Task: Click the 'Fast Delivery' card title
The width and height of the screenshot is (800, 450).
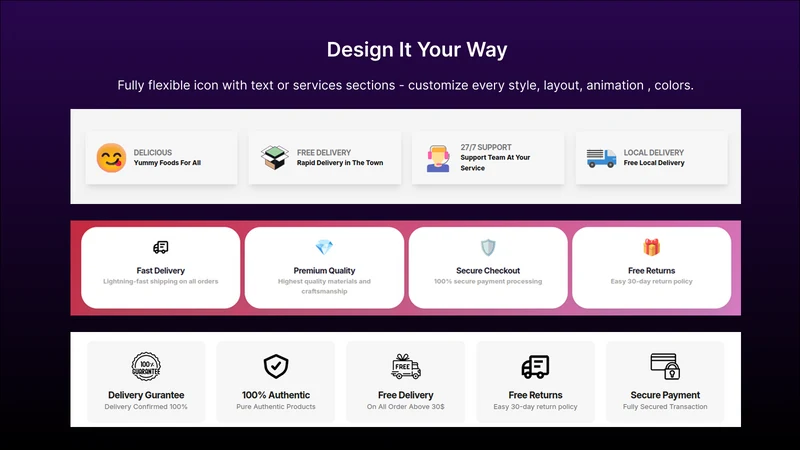Action: point(161,270)
